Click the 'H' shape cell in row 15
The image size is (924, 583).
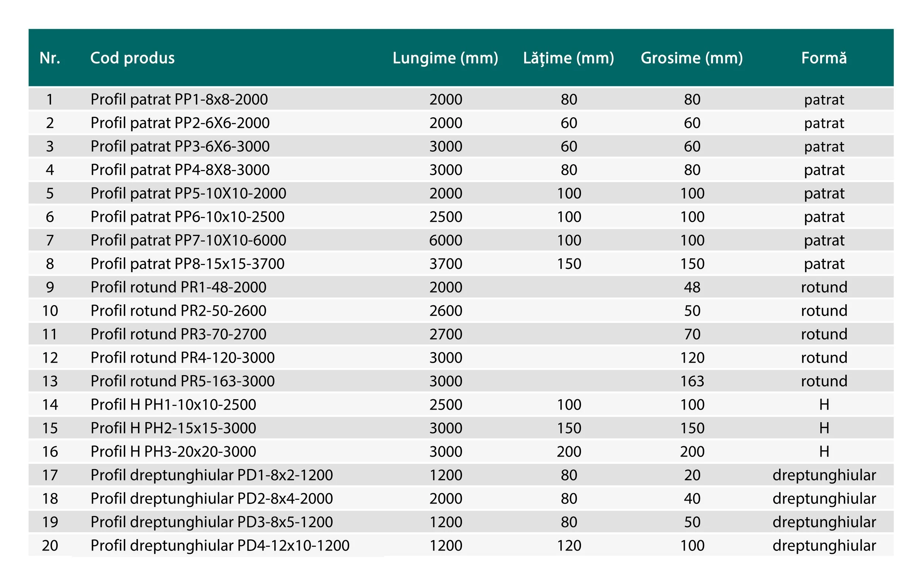click(x=824, y=428)
